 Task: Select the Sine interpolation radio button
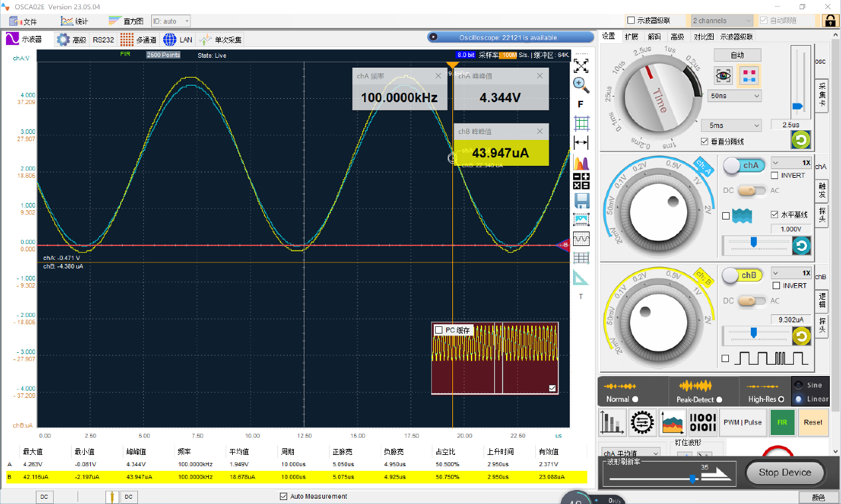[x=798, y=385]
